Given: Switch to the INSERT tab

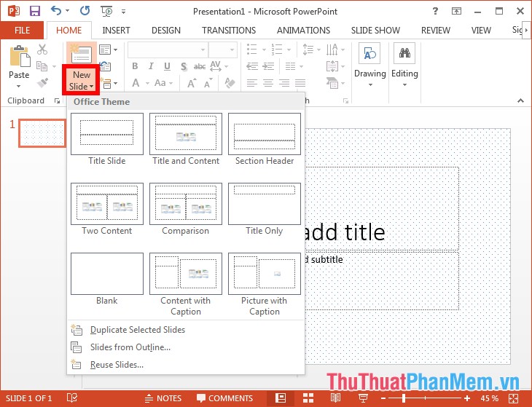Looking at the screenshot, I should click(116, 30).
